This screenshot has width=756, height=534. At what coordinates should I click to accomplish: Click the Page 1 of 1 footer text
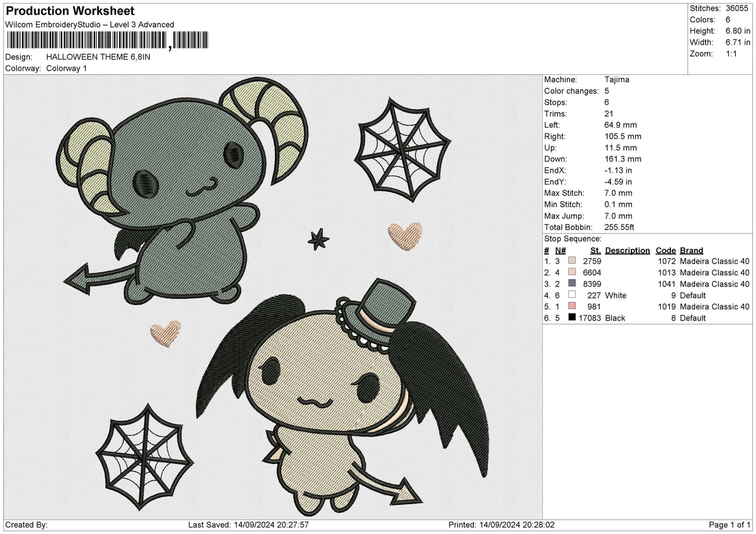click(730, 525)
